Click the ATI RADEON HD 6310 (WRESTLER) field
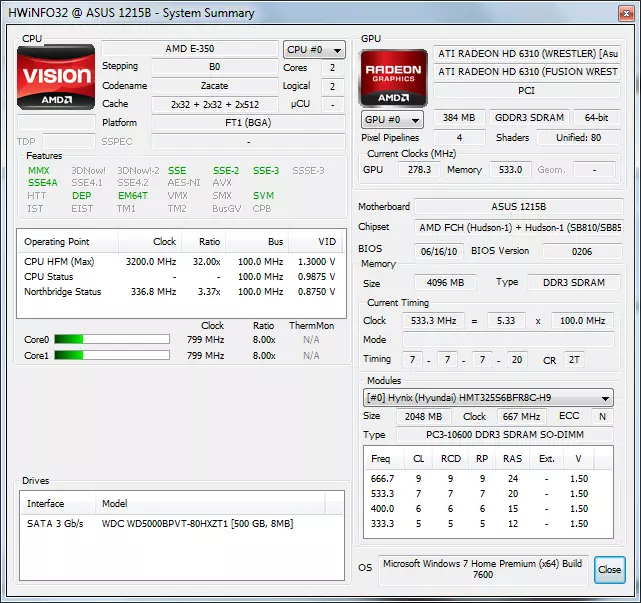 [x=527, y=54]
